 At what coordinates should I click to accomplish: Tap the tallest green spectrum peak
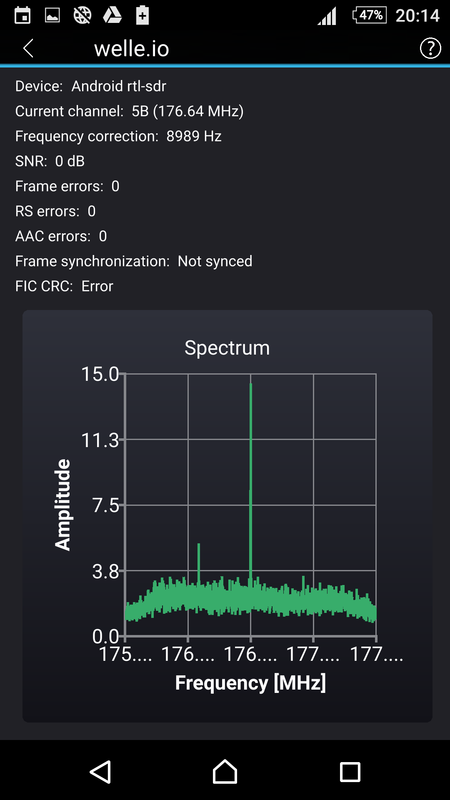(x=251, y=485)
